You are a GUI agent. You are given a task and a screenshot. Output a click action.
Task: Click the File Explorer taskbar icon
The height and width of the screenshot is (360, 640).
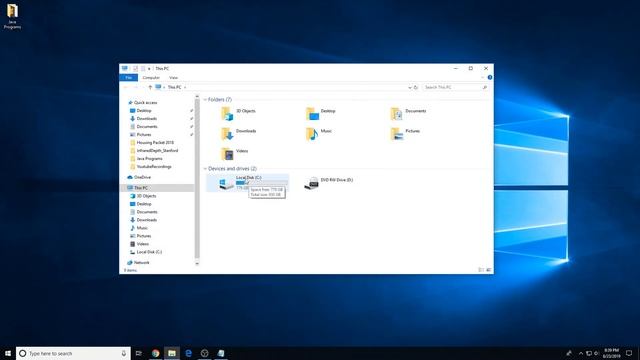click(x=172, y=353)
